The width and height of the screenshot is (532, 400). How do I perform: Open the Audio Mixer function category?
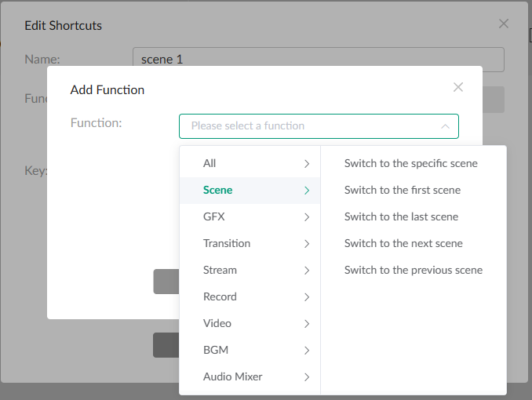click(232, 376)
